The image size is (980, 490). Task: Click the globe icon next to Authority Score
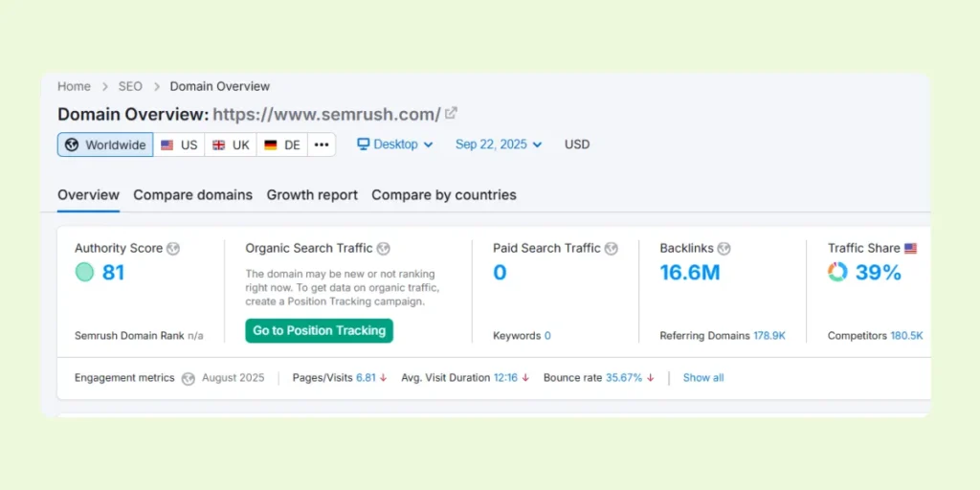[x=173, y=249]
